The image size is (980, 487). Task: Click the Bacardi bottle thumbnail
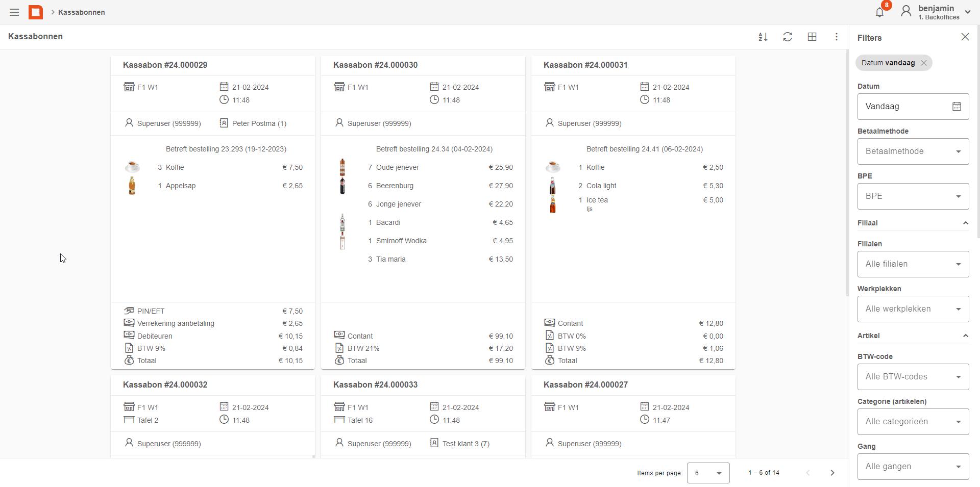point(342,222)
